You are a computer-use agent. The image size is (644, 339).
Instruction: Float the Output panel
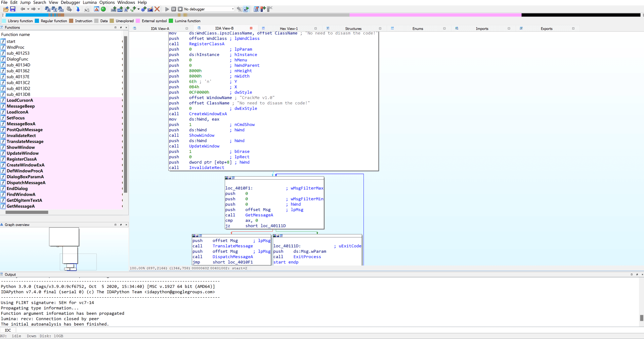[x=637, y=274]
